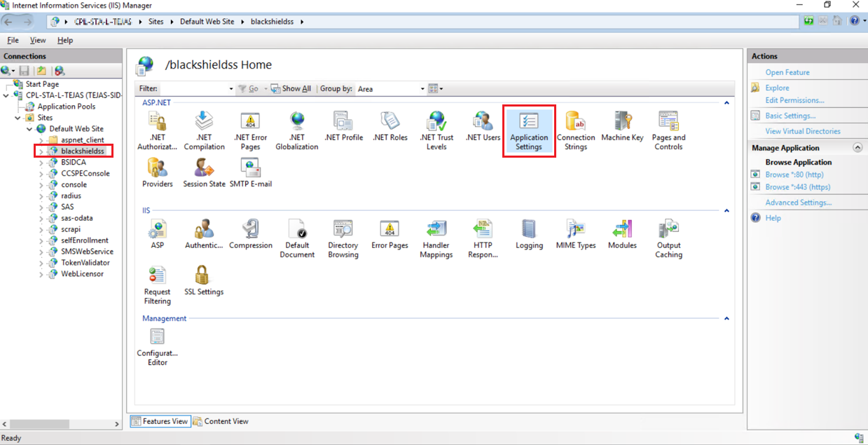Collapse the ASP.NET group section
868x445 pixels.
click(726, 103)
